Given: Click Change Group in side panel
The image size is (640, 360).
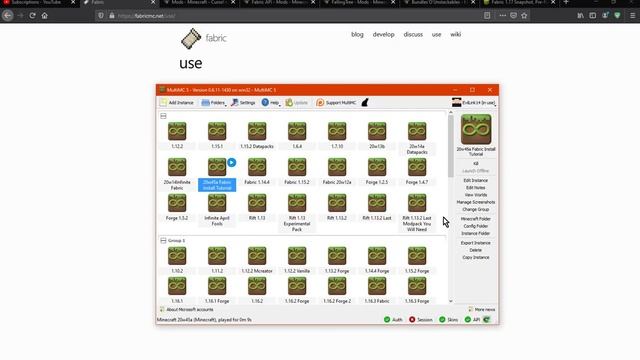Looking at the screenshot, I should click(476, 209).
